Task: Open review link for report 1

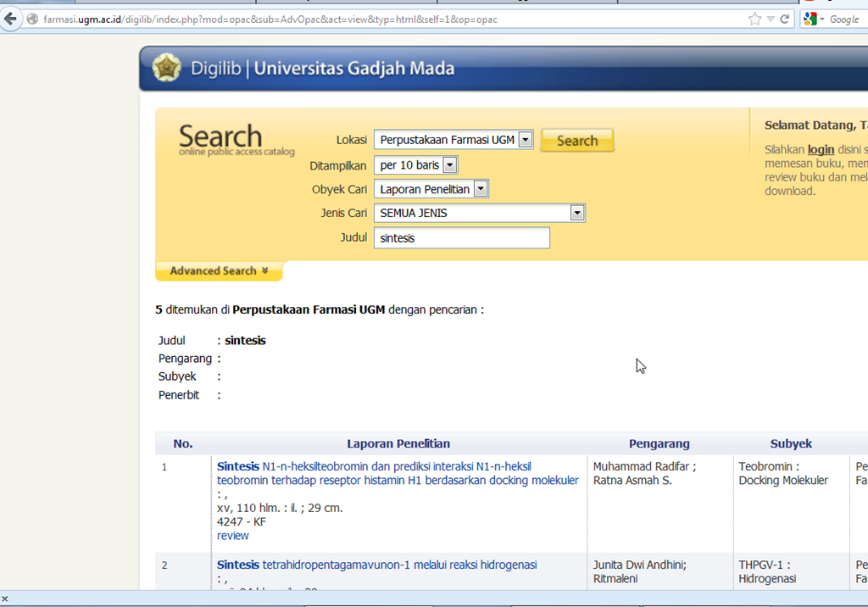Action: tap(232, 536)
